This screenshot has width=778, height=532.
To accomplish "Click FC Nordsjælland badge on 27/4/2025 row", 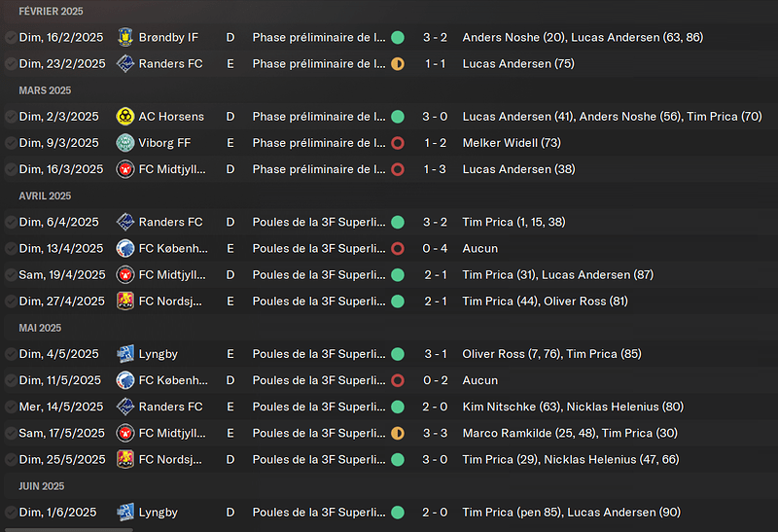I will [124, 301].
